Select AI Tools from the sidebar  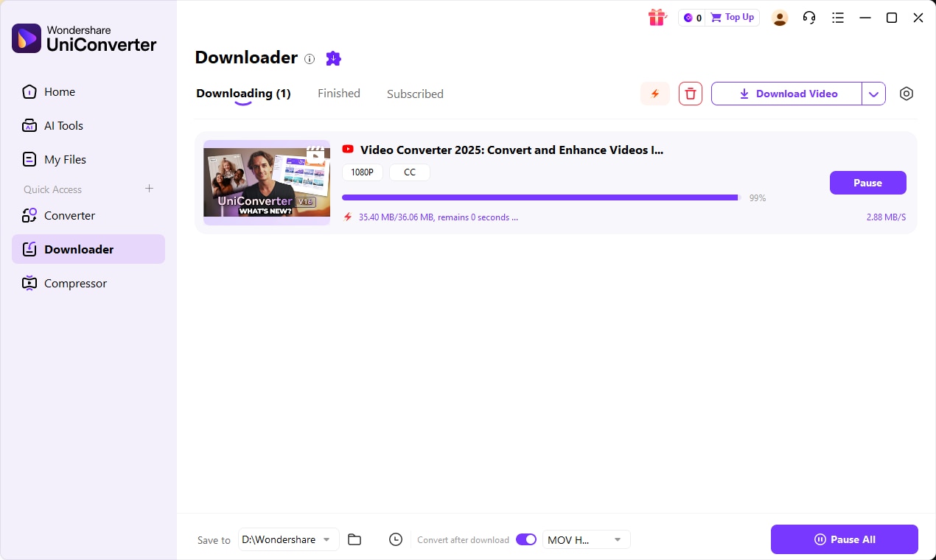tap(63, 125)
